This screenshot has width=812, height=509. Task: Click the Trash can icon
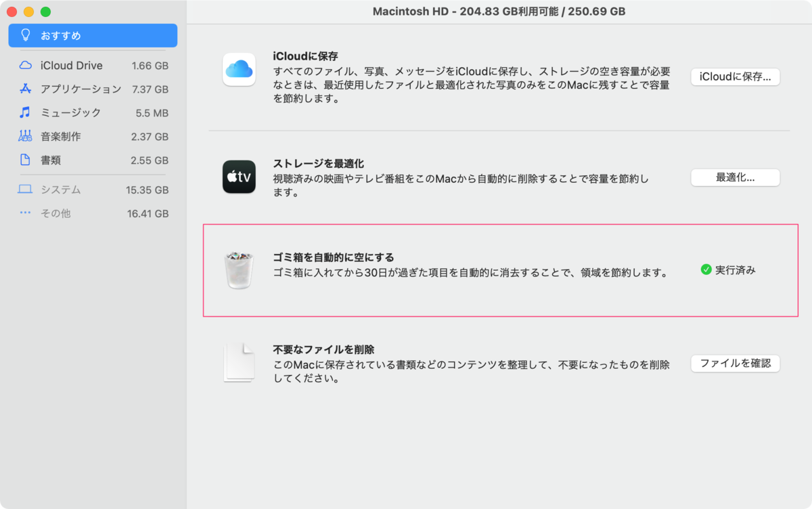(x=239, y=270)
